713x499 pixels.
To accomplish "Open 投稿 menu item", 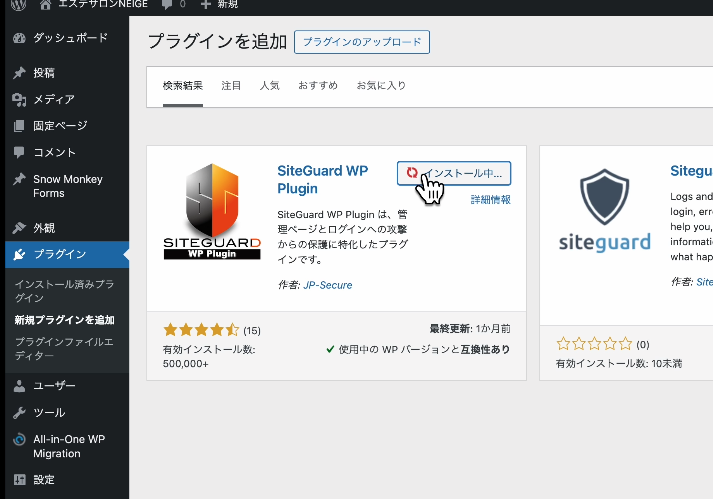I will [44, 73].
